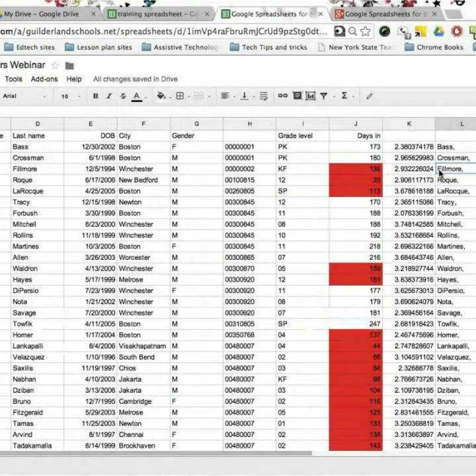Insert a comment on the cell
The image size is (476, 476).
(296, 96)
